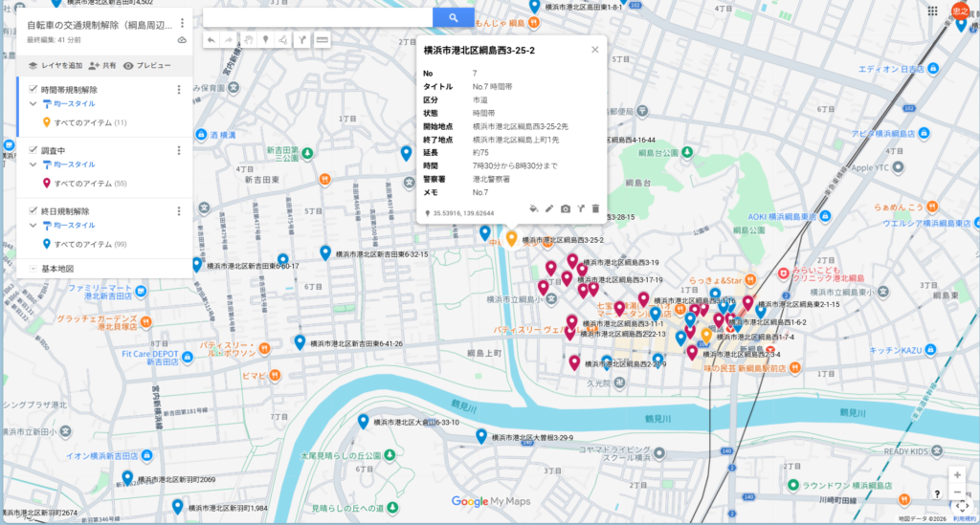Open the 調査中 layer three-dot options menu
The image size is (980, 525).
point(179,151)
